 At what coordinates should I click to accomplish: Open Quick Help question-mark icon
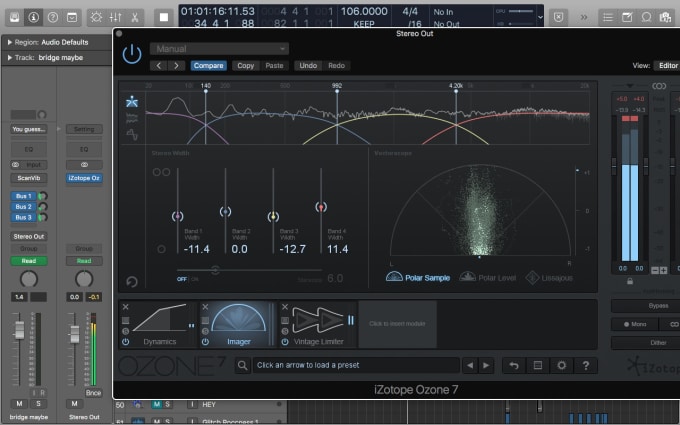click(53, 17)
